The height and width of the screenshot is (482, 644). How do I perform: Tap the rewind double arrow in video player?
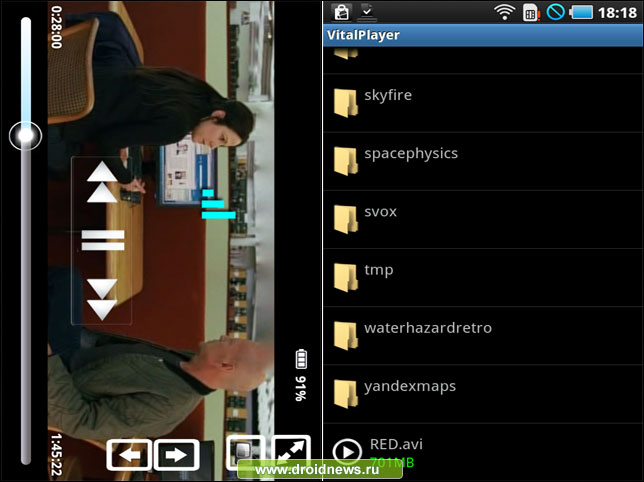pyautogui.click(x=102, y=182)
